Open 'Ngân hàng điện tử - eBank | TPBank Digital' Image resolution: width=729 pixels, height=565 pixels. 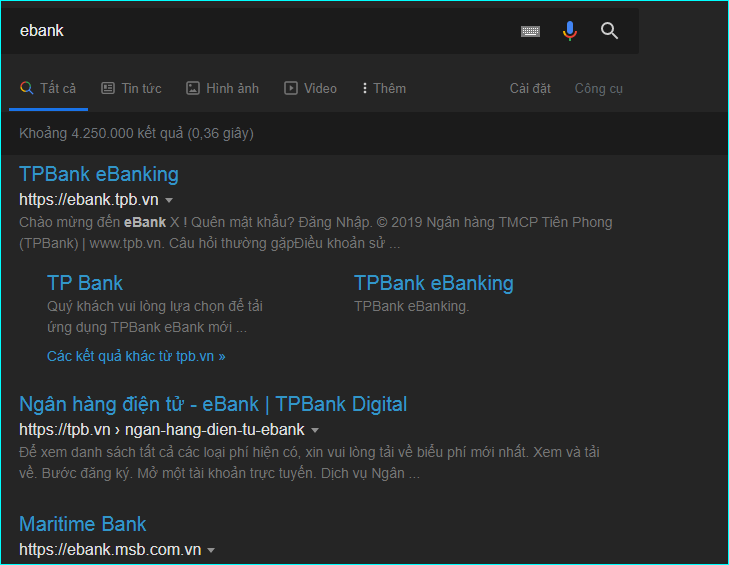(x=213, y=404)
